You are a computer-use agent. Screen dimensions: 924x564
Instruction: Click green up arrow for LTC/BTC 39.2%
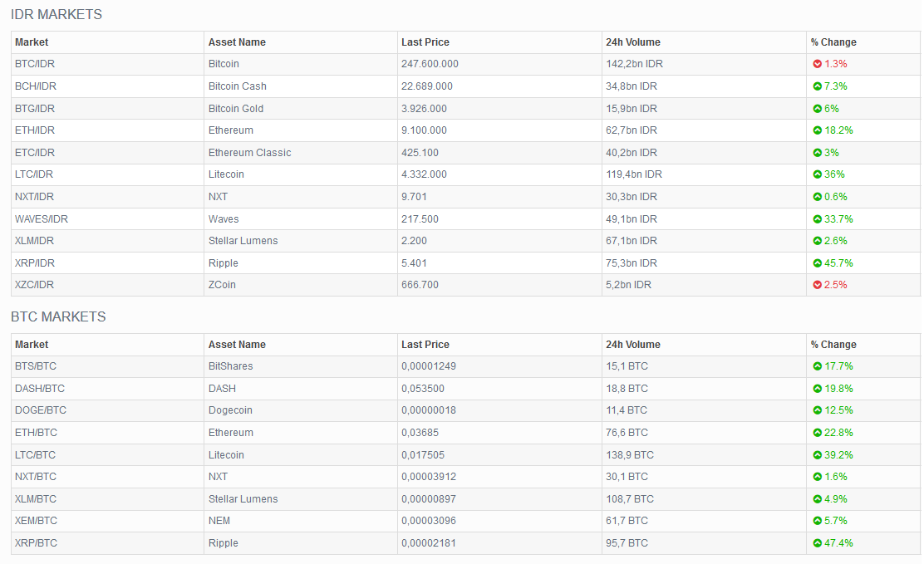coord(817,455)
